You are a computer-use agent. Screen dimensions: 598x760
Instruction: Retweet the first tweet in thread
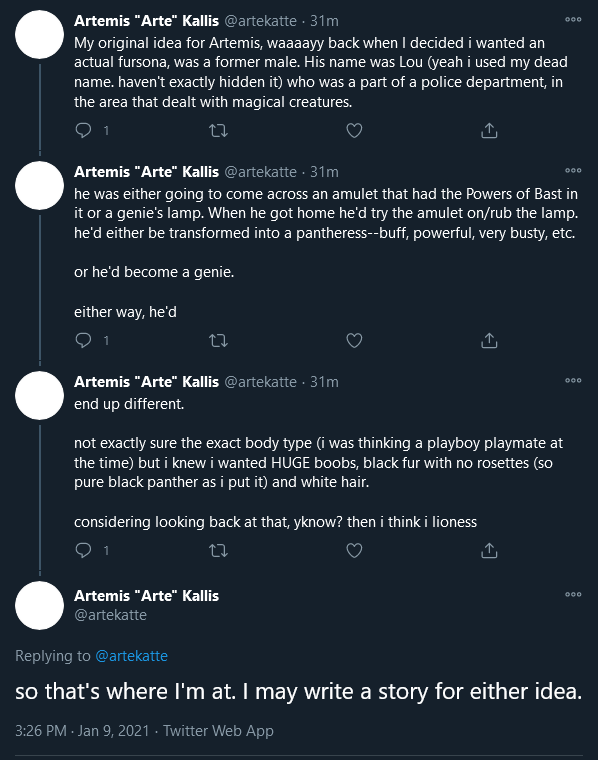click(219, 130)
